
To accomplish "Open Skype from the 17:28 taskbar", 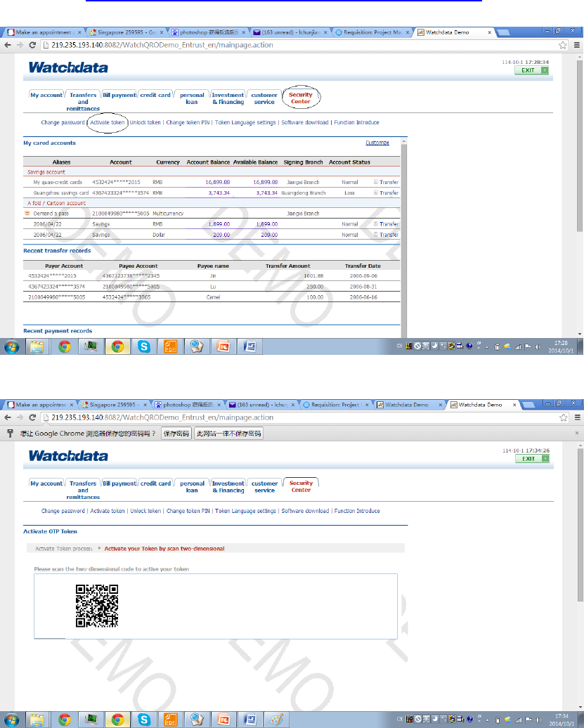I will [144, 346].
